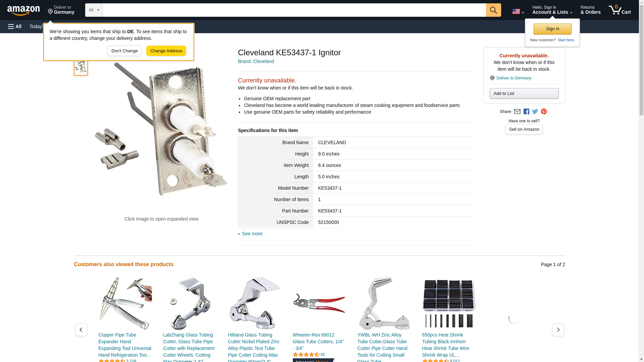Go to next carousel page arrow
Image resolution: width=644 pixels, height=362 pixels.
pyautogui.click(x=558, y=330)
